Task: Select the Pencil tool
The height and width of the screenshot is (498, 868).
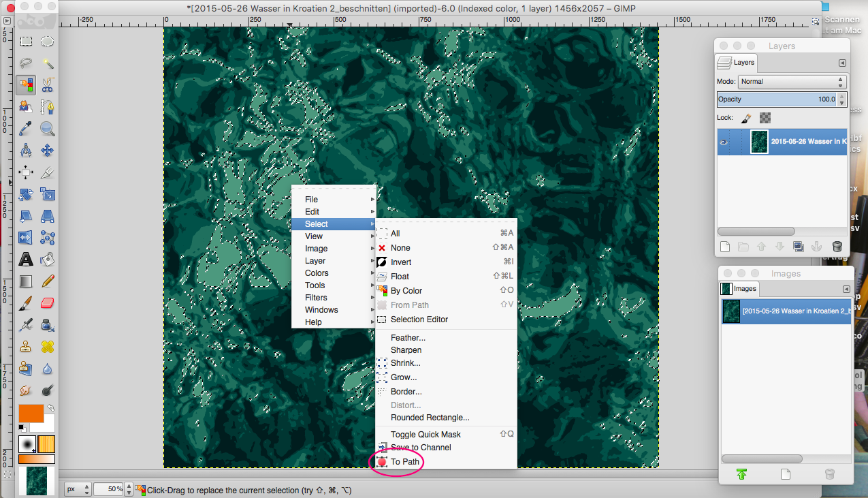Action: coord(48,281)
